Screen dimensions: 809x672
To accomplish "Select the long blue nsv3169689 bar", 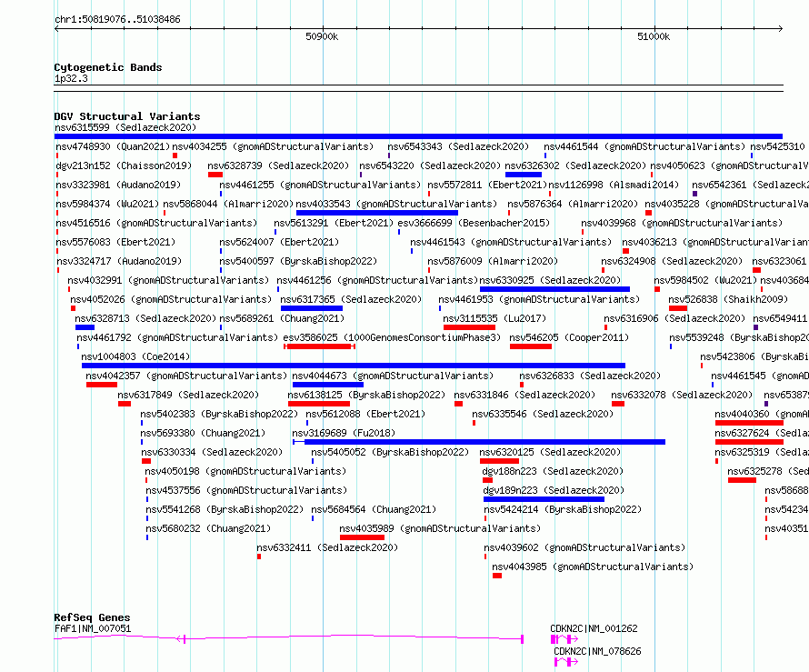I will click(479, 442).
